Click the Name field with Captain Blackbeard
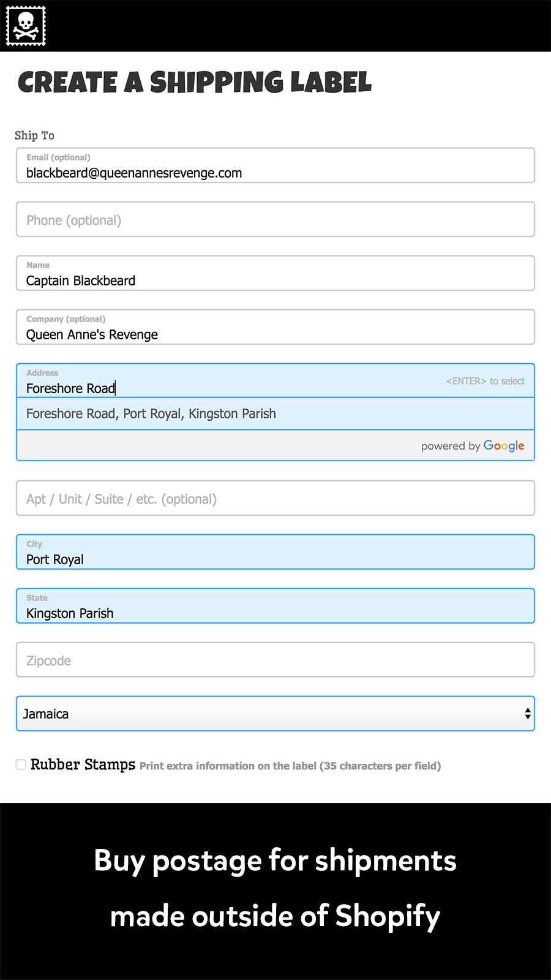The image size is (551, 980). 275,274
